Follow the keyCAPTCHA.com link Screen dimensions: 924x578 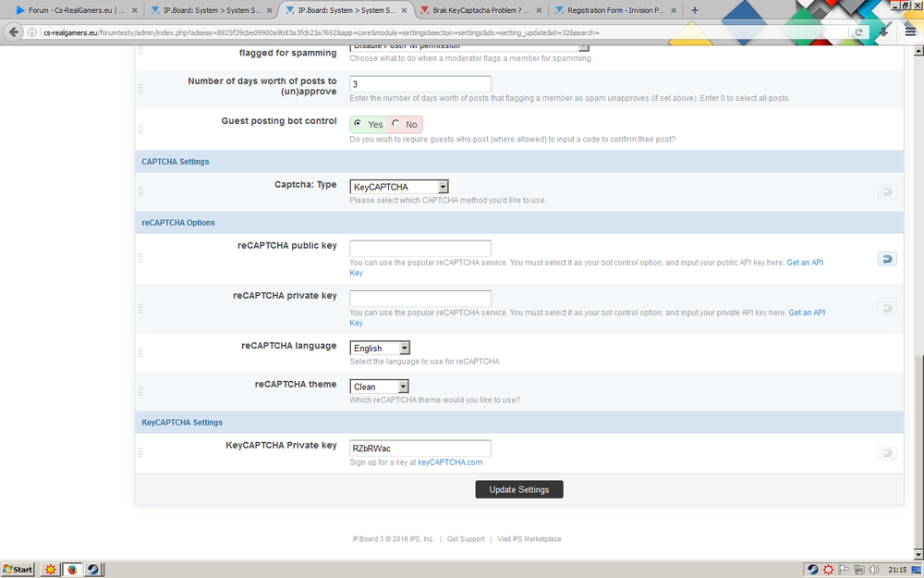(x=450, y=462)
